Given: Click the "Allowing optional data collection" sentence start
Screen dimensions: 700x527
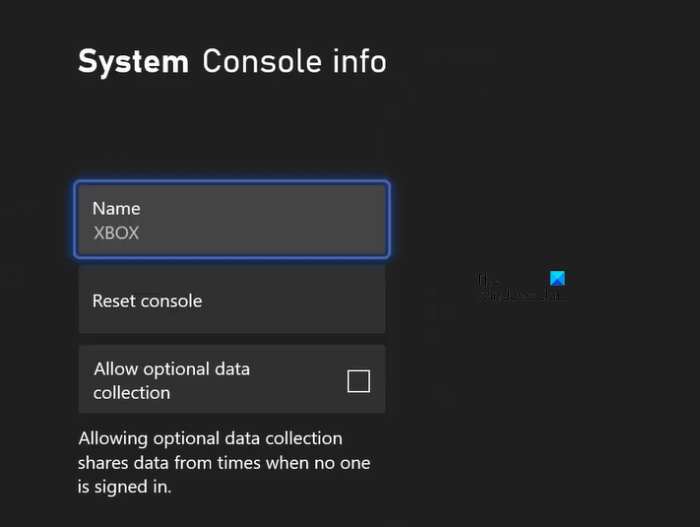Looking at the screenshot, I should click(209, 439).
